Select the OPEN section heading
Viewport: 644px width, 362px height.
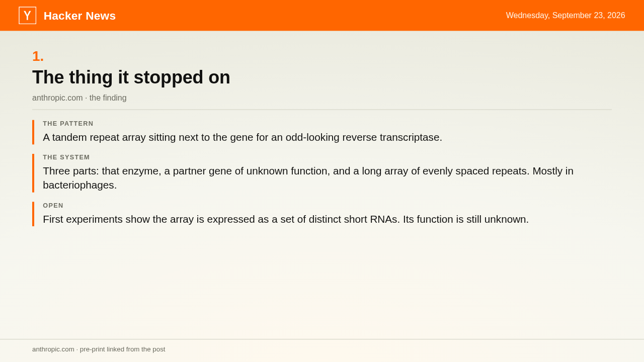coord(53,206)
